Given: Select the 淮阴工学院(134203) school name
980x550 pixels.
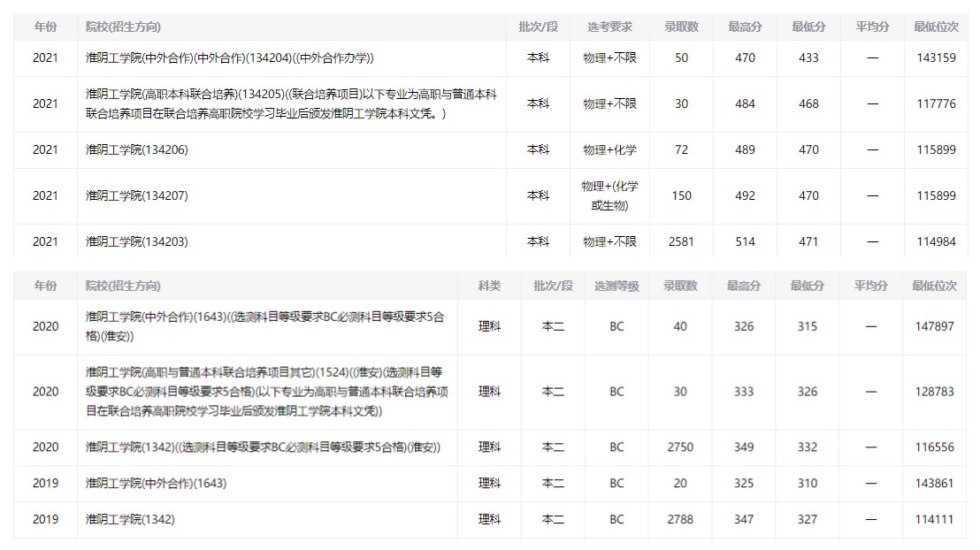Looking at the screenshot, I should 137,242.
